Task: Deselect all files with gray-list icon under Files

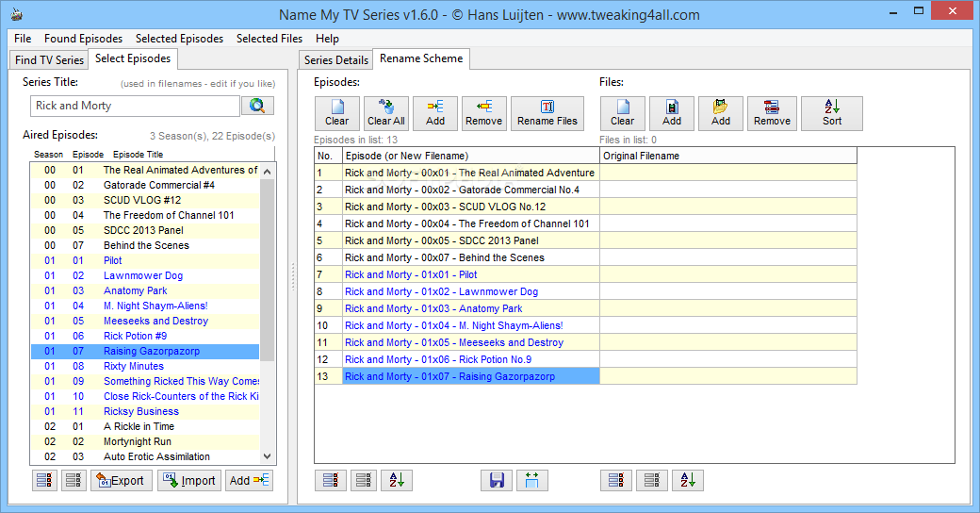Action: (x=652, y=481)
